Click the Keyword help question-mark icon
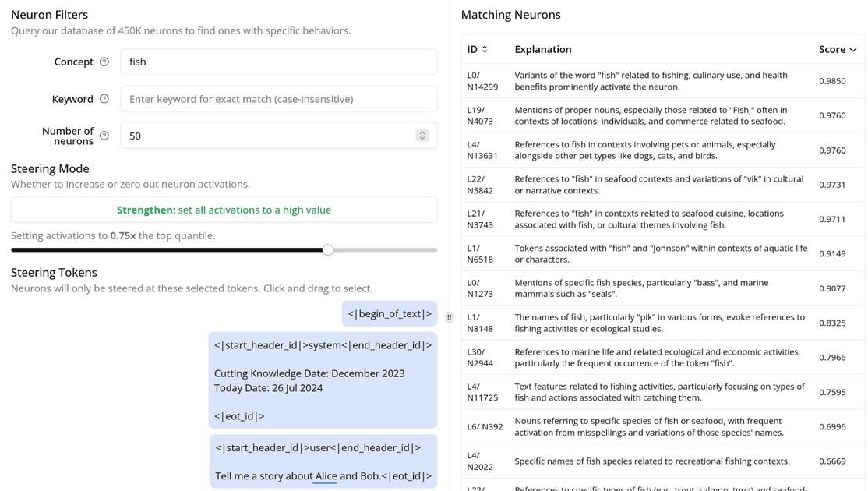 point(104,99)
